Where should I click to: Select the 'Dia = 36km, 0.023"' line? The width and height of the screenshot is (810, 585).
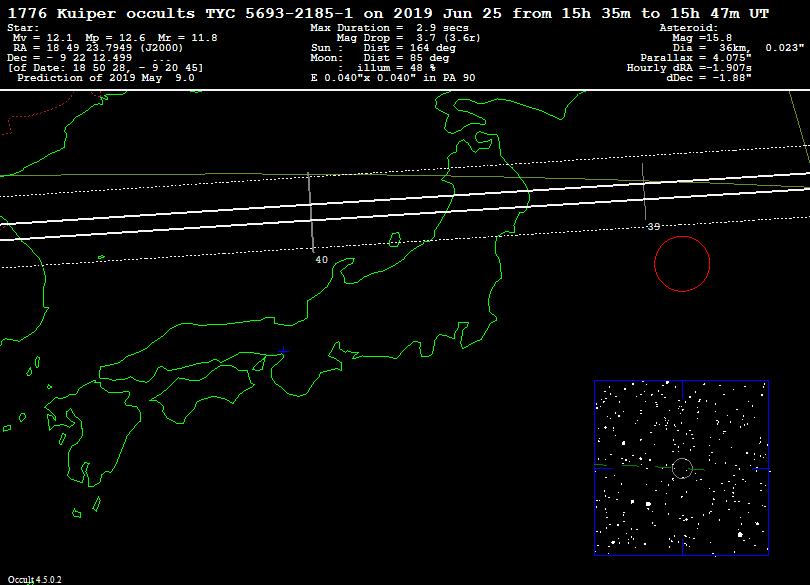(738, 48)
